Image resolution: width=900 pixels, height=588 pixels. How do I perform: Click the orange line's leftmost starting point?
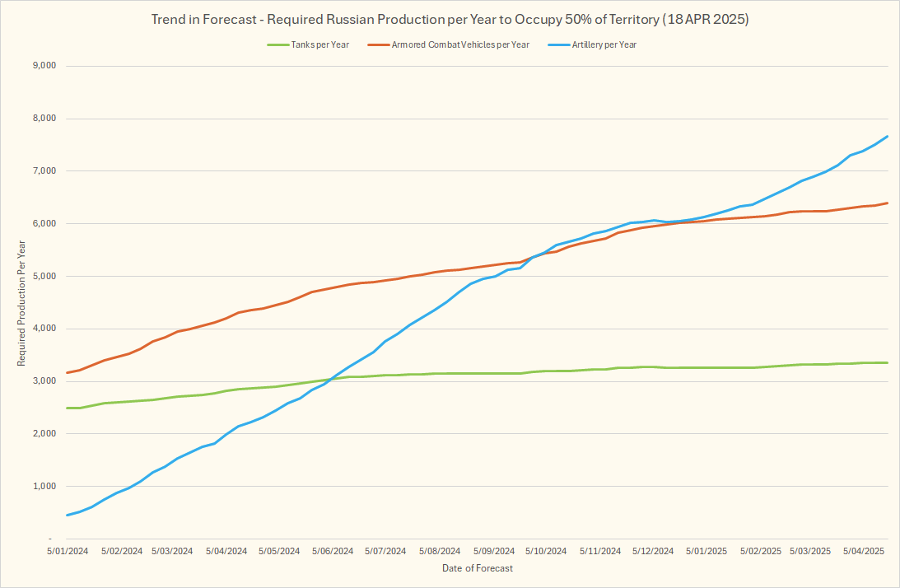[67, 373]
